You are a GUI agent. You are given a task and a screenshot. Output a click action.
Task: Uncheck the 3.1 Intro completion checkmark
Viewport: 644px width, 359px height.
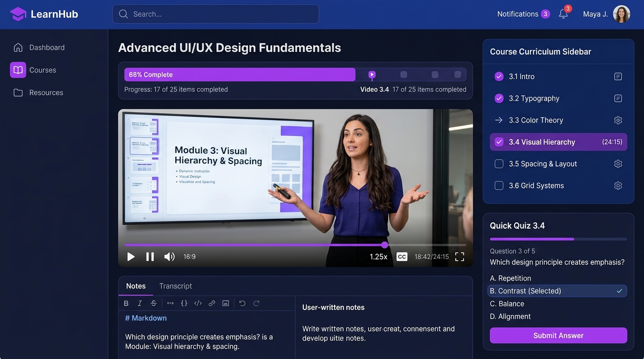(499, 76)
